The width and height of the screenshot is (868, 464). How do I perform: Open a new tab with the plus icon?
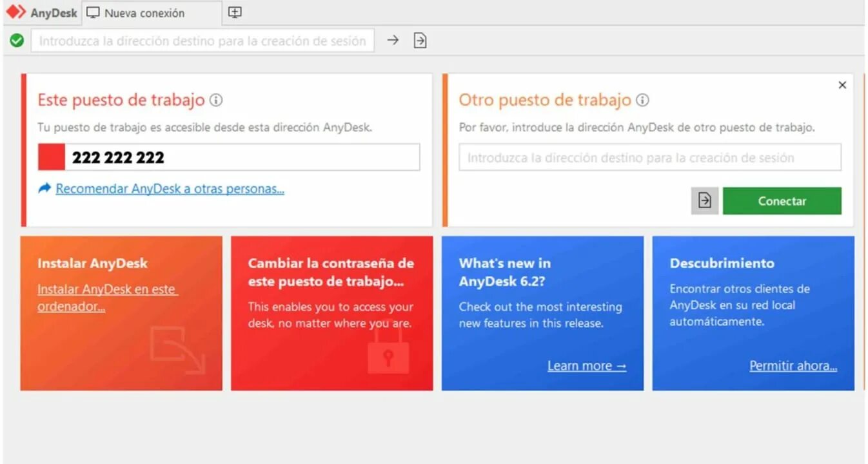pyautogui.click(x=235, y=12)
